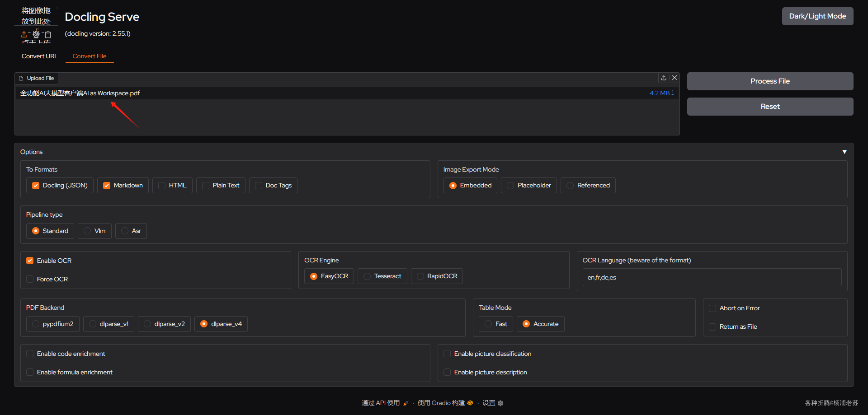Click the clipboard paste icon in the logo area
The image size is (868, 415).
click(48, 34)
